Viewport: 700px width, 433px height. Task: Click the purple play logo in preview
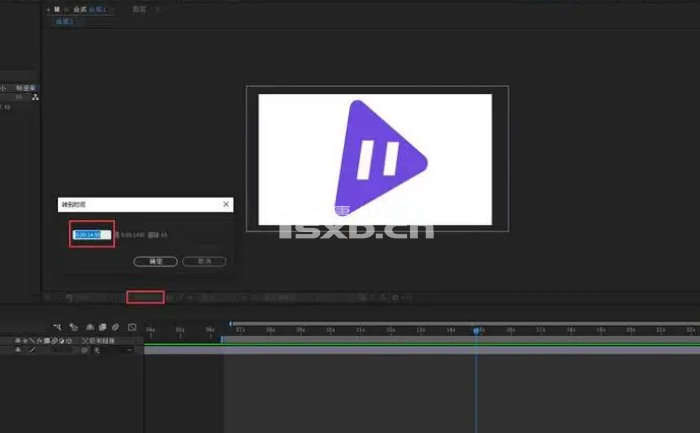381,158
